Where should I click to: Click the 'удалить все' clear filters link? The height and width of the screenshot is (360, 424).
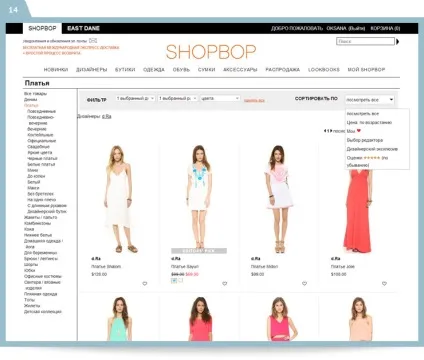click(x=254, y=100)
